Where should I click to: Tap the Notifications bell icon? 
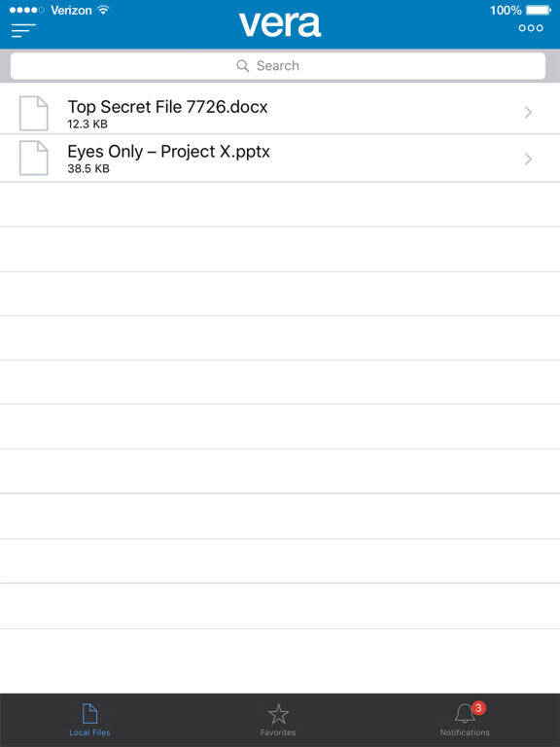pyautogui.click(x=465, y=714)
